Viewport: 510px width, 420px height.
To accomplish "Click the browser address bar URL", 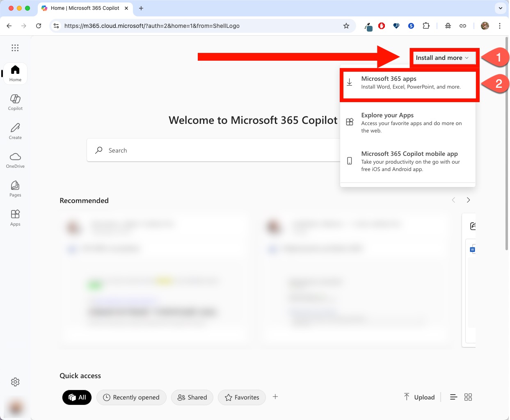I will click(x=152, y=26).
